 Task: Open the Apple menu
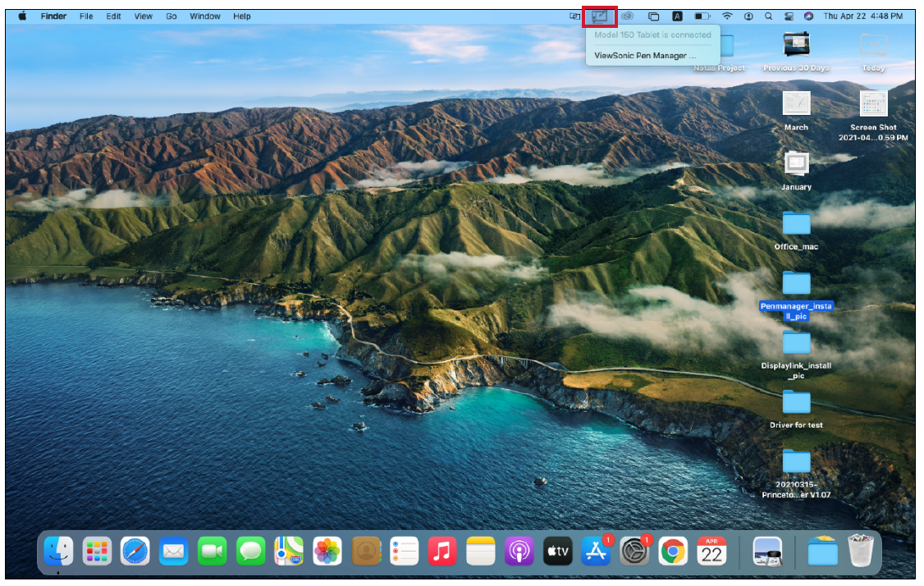click(22, 16)
